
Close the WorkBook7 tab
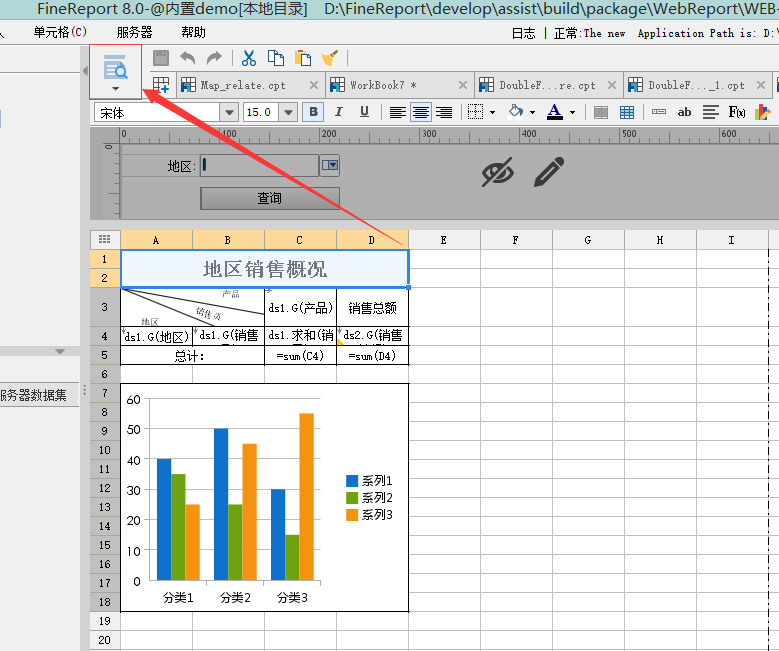(x=463, y=85)
